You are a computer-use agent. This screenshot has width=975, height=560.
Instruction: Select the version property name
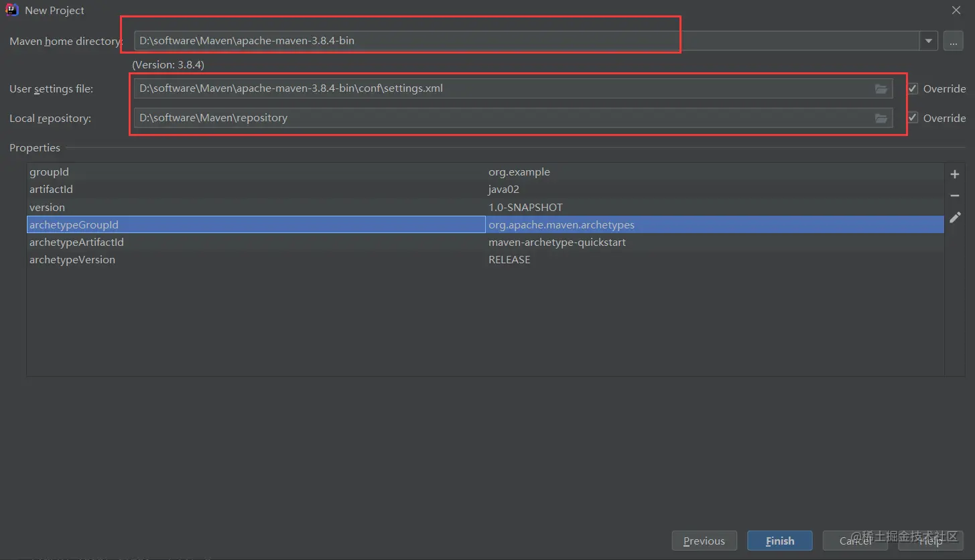pyautogui.click(x=47, y=207)
